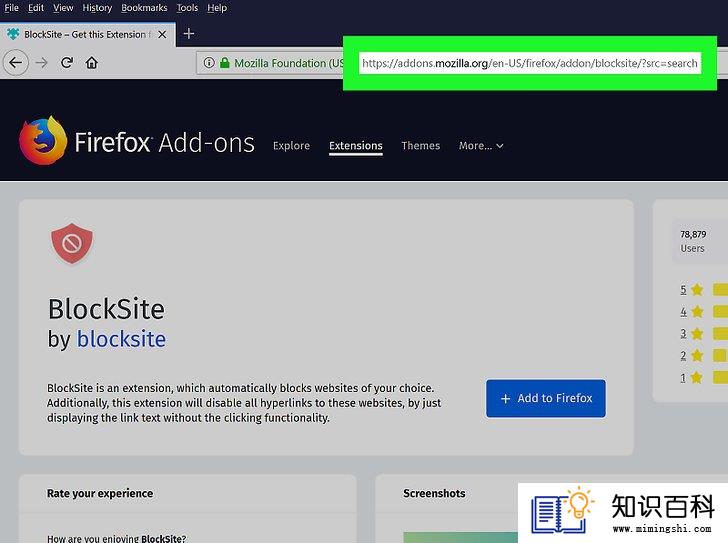728x543 pixels.
Task: Click 'How are you enjoying BlockSite?' text
Action: tap(117, 538)
